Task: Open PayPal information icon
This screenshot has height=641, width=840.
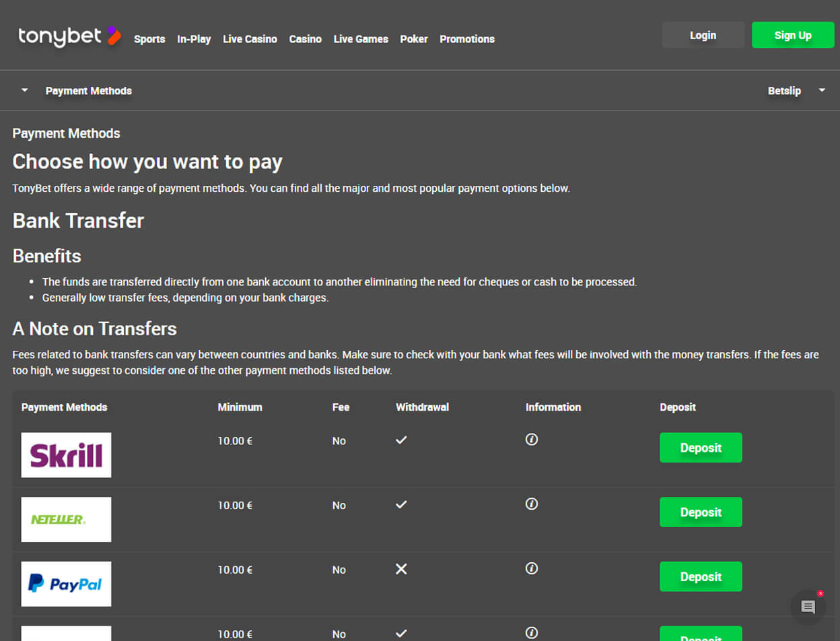Action: [532, 569]
